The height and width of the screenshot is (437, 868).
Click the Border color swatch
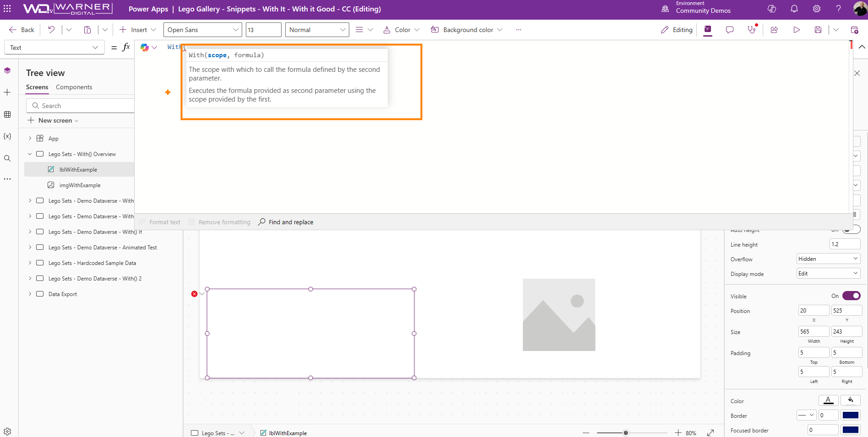pos(851,415)
